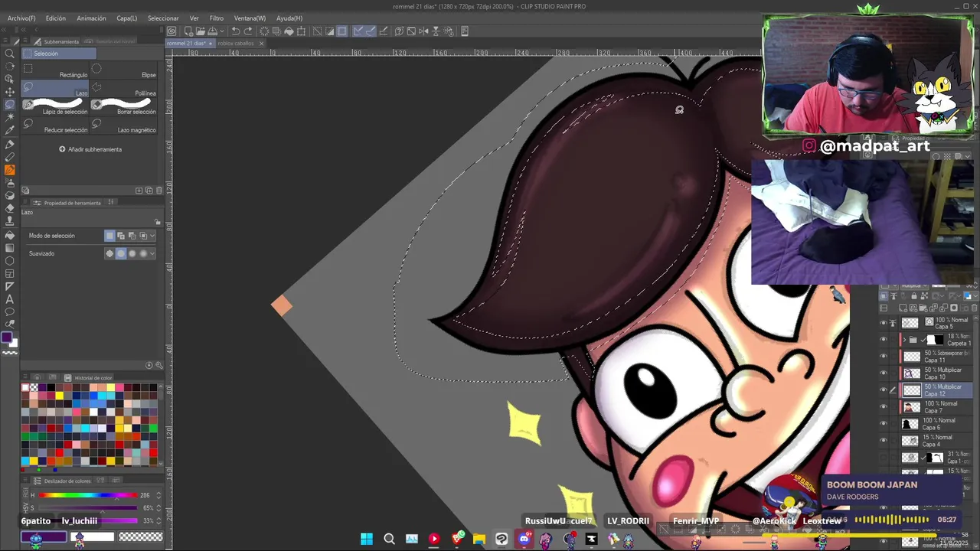Open the Modo de selección dropdown arrow
This screenshot has width=980, height=551.
click(152, 236)
